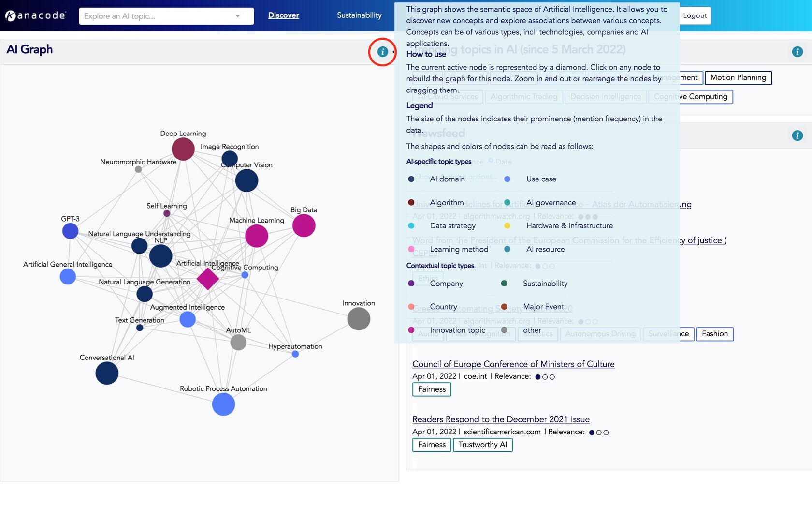Click the Motion Planning topic tag

coord(738,77)
